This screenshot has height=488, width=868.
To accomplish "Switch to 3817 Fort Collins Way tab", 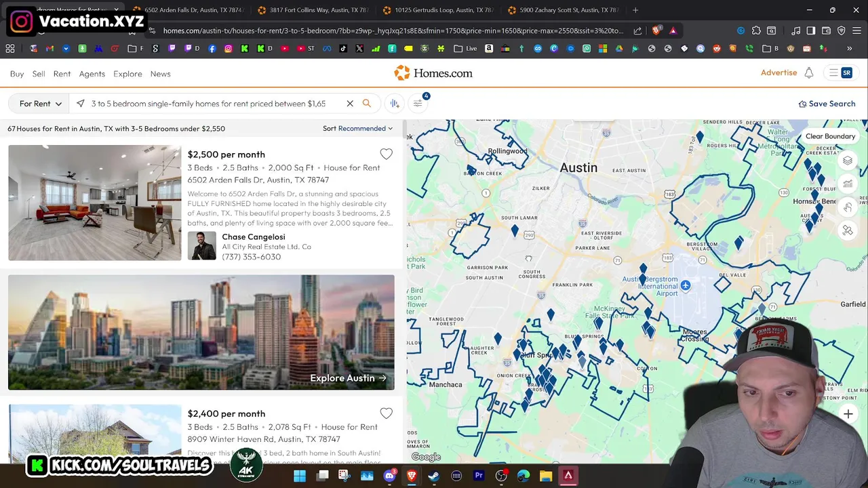I will [x=313, y=10].
